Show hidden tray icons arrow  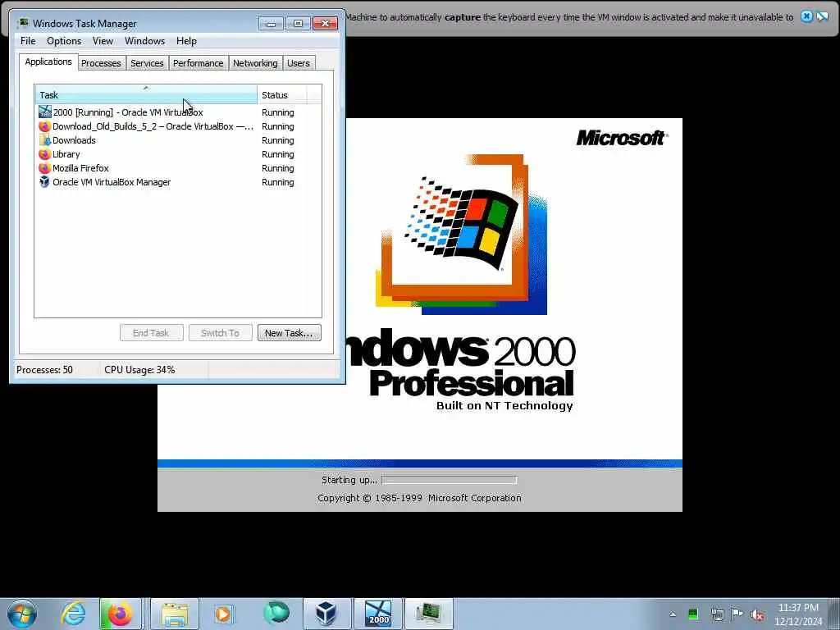point(673,614)
